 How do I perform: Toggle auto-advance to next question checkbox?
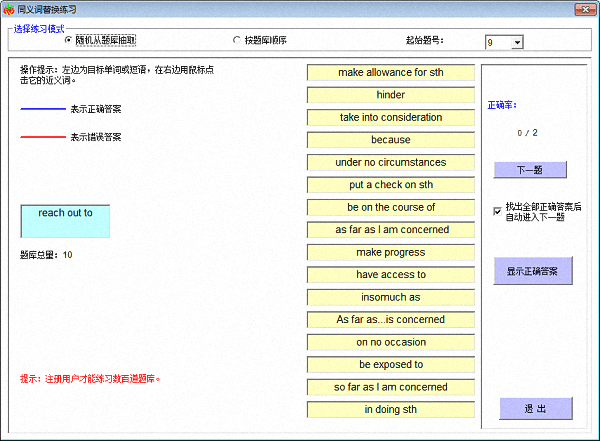(498, 211)
